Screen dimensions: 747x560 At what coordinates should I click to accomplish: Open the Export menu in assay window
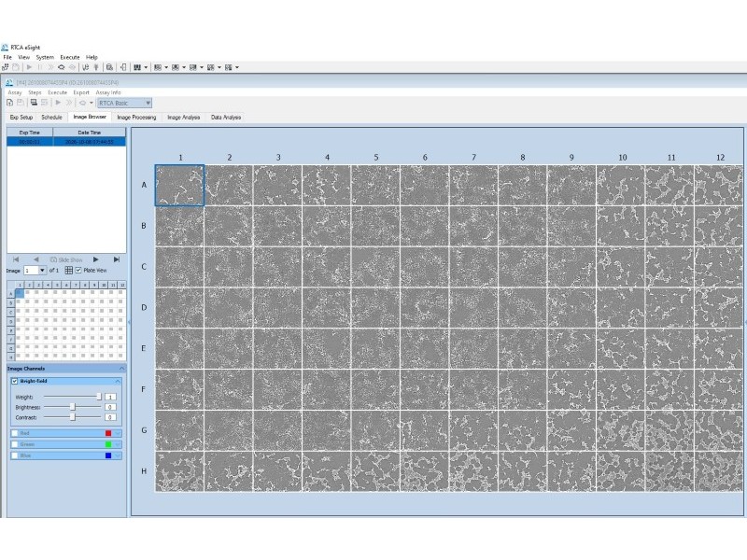(81, 92)
